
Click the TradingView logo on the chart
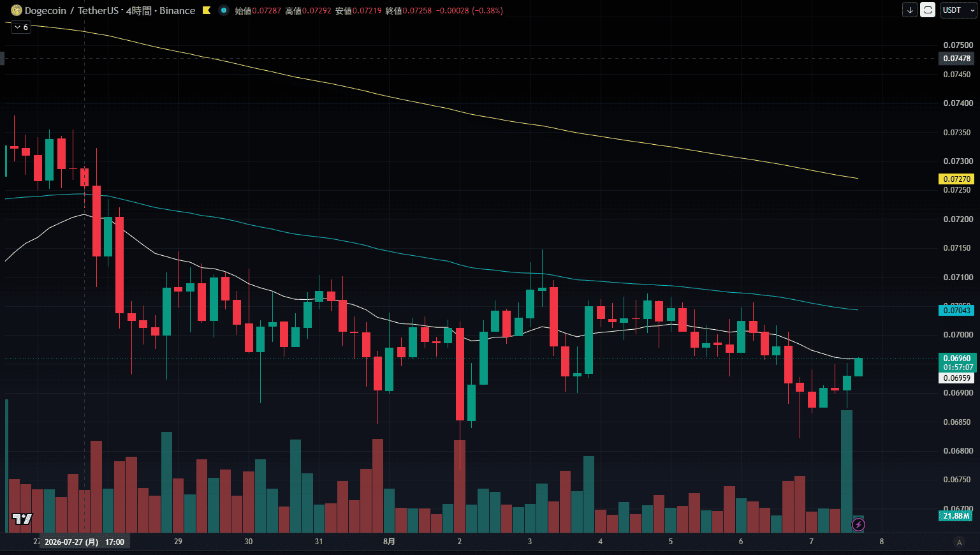(x=22, y=519)
